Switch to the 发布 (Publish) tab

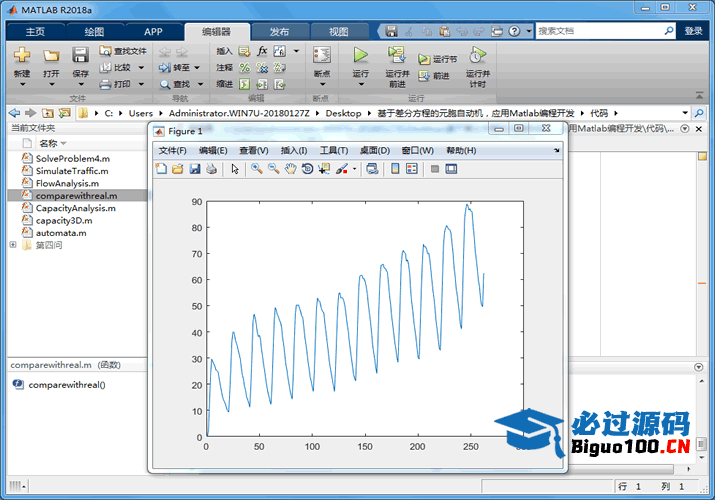279,31
